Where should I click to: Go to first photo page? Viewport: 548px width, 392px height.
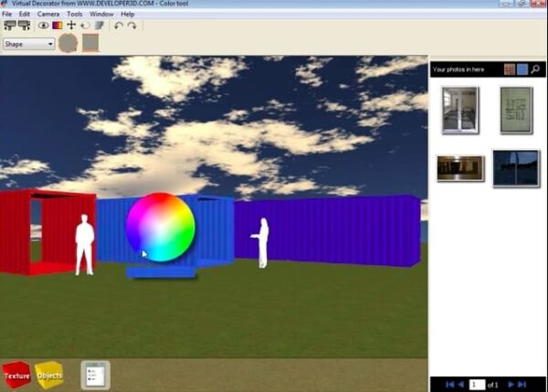[449, 385]
